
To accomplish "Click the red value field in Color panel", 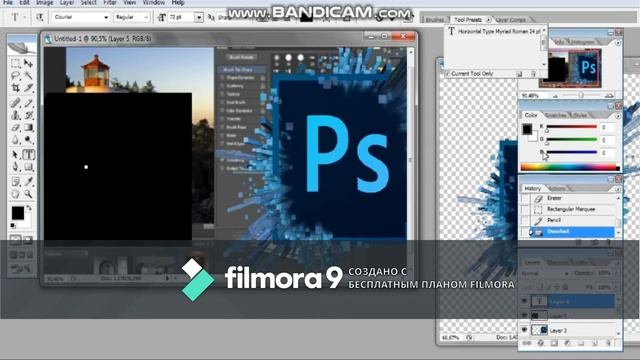I will tap(607, 127).
